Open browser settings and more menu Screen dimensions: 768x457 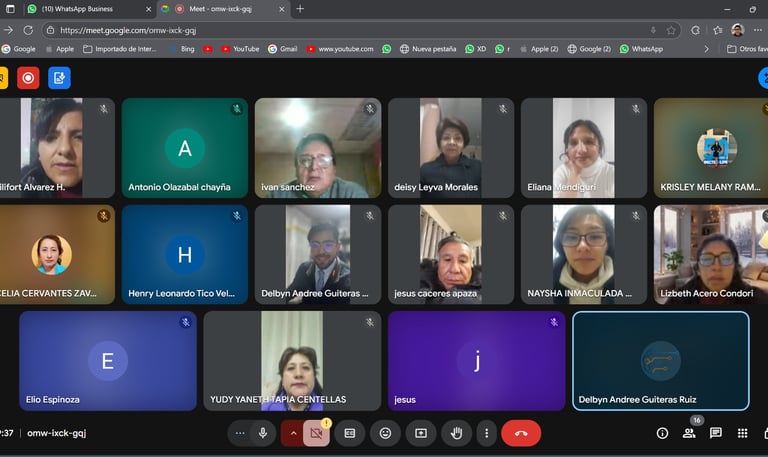click(x=758, y=30)
